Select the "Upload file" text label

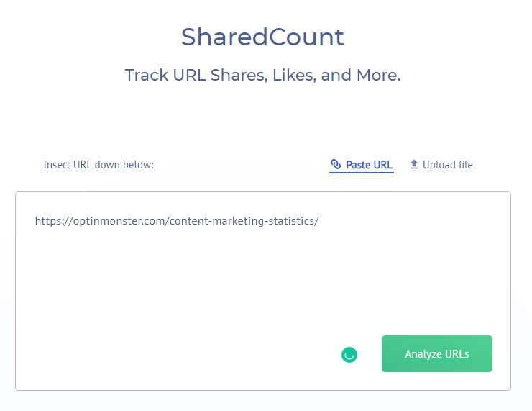pos(447,165)
